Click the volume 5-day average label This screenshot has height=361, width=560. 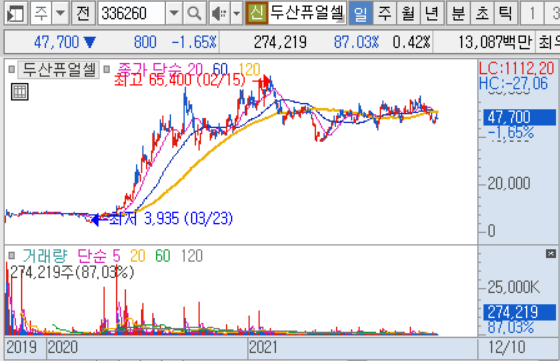tap(116, 256)
